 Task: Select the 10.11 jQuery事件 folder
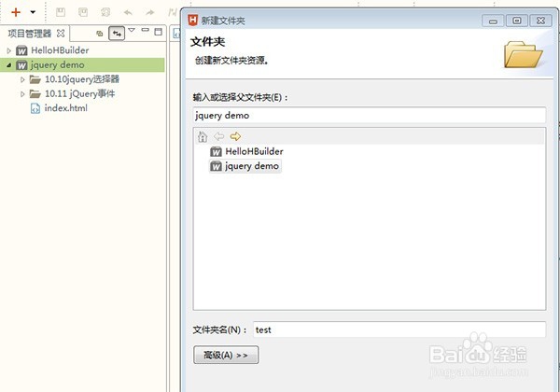click(80, 94)
